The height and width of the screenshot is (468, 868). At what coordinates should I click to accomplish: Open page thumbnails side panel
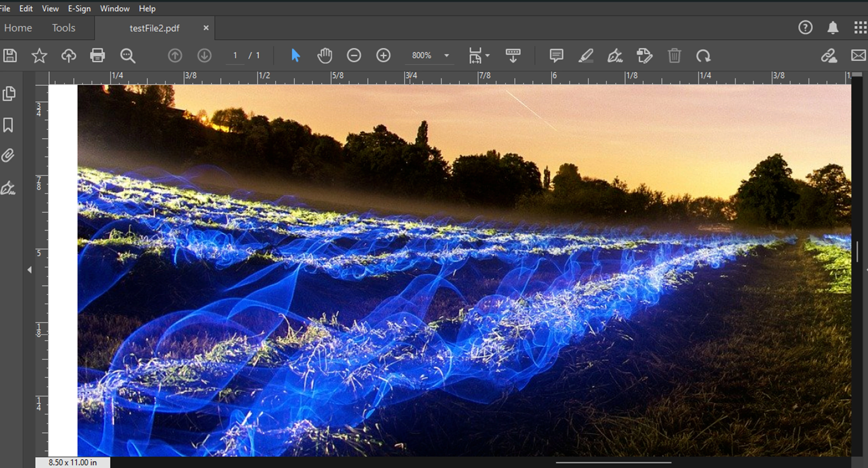pyautogui.click(x=9, y=94)
